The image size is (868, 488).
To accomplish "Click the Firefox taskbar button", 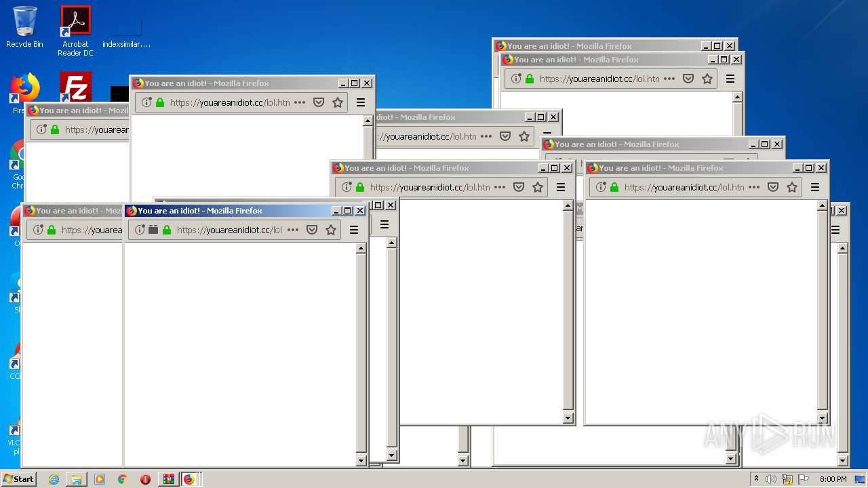I will coord(189,479).
